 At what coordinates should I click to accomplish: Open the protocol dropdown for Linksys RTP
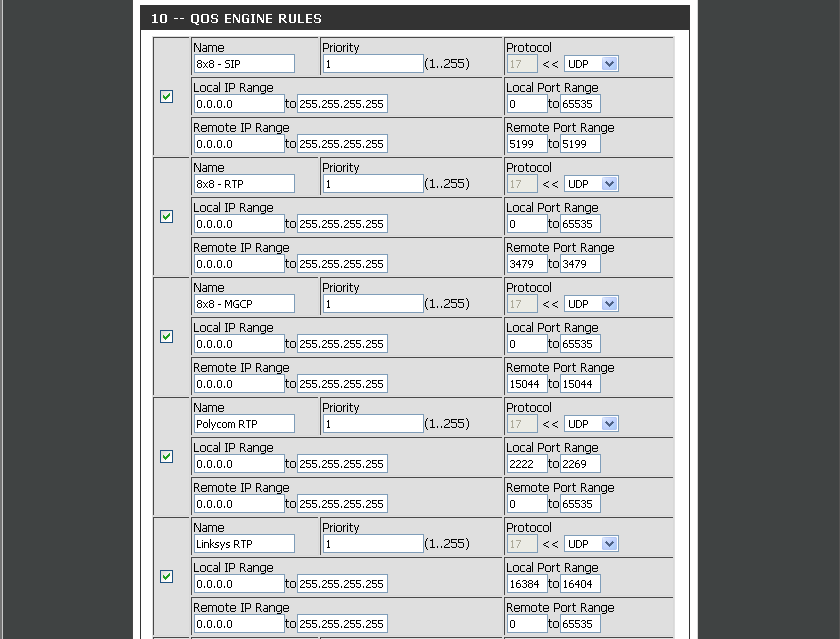point(591,544)
